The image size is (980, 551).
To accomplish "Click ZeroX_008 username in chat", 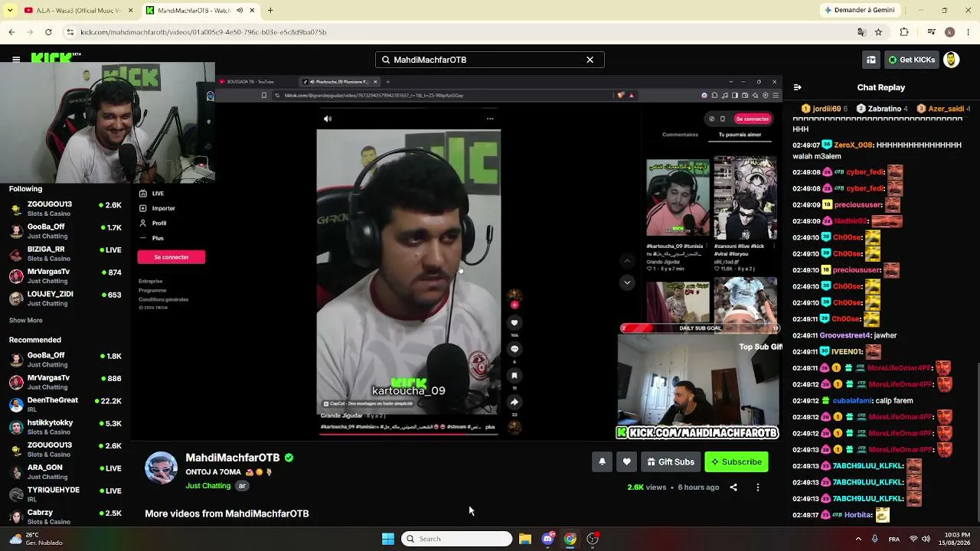I will pos(853,145).
